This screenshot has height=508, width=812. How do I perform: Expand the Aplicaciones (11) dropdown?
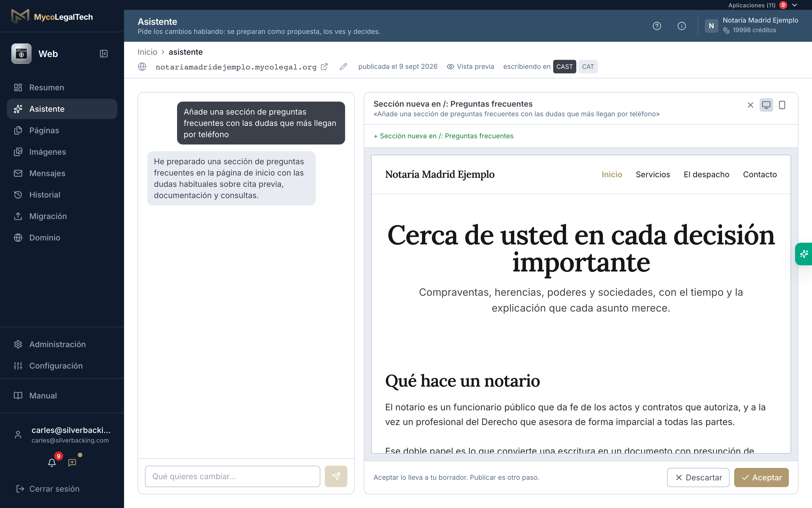click(x=763, y=5)
